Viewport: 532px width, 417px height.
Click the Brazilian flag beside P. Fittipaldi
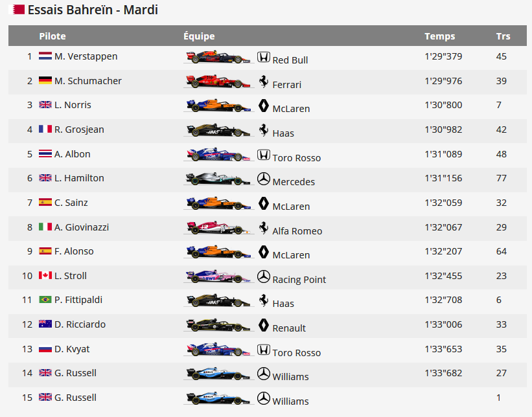pyautogui.click(x=45, y=300)
